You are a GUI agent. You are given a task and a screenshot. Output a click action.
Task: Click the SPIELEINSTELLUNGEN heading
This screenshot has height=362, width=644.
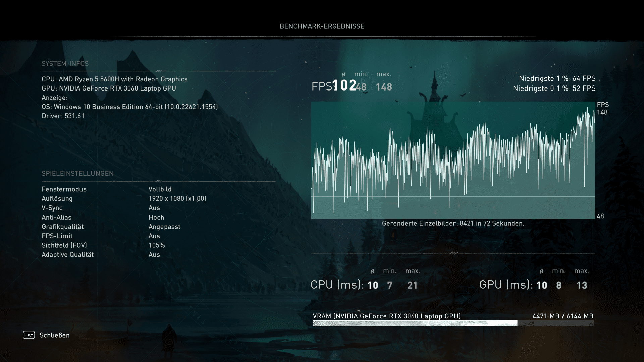point(77,173)
